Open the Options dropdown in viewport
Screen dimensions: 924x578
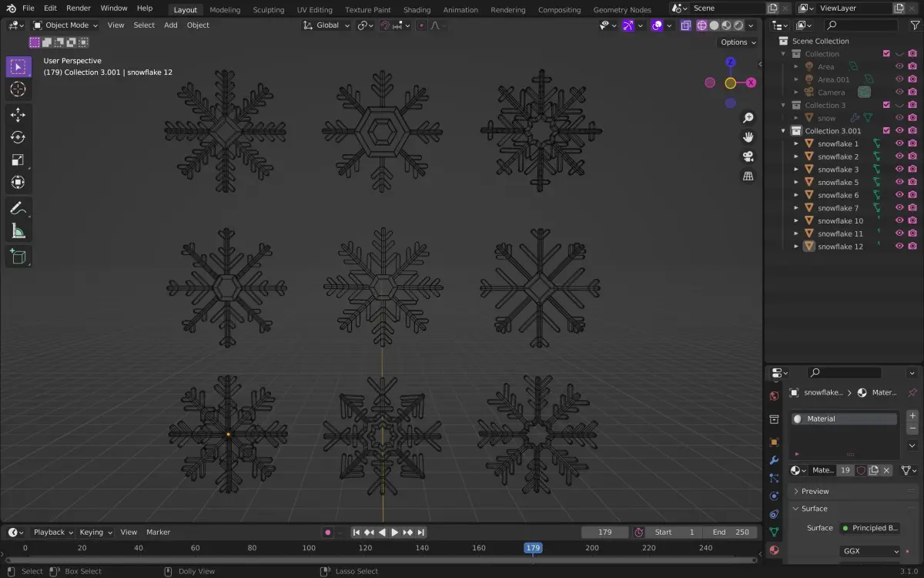click(x=738, y=42)
